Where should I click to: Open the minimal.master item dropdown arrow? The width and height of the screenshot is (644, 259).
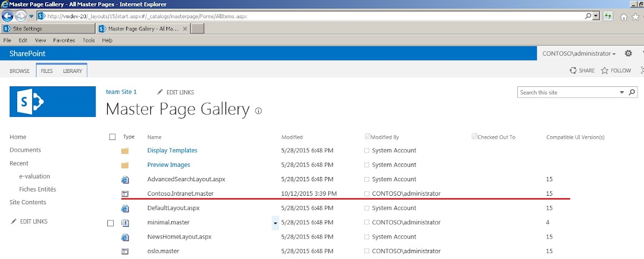click(276, 223)
